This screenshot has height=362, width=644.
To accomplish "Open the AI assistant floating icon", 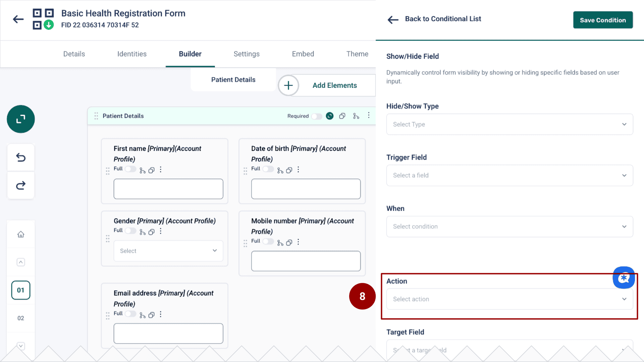I will pos(624,278).
